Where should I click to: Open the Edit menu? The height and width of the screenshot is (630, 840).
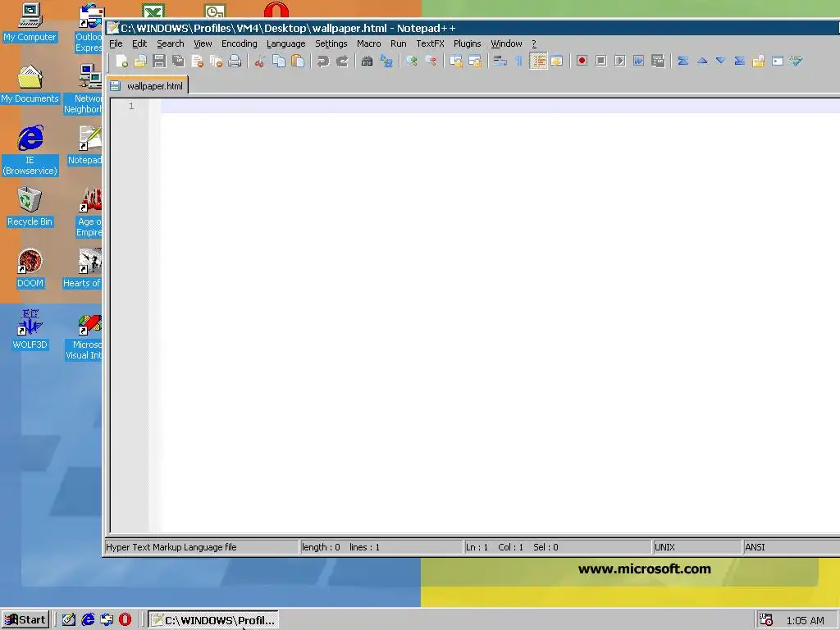[139, 44]
